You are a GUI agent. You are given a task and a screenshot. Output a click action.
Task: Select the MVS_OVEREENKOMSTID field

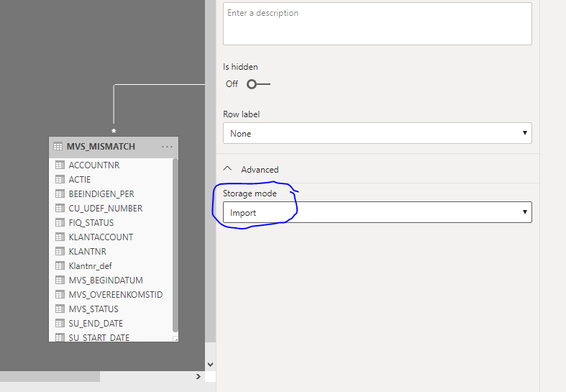[x=116, y=295]
